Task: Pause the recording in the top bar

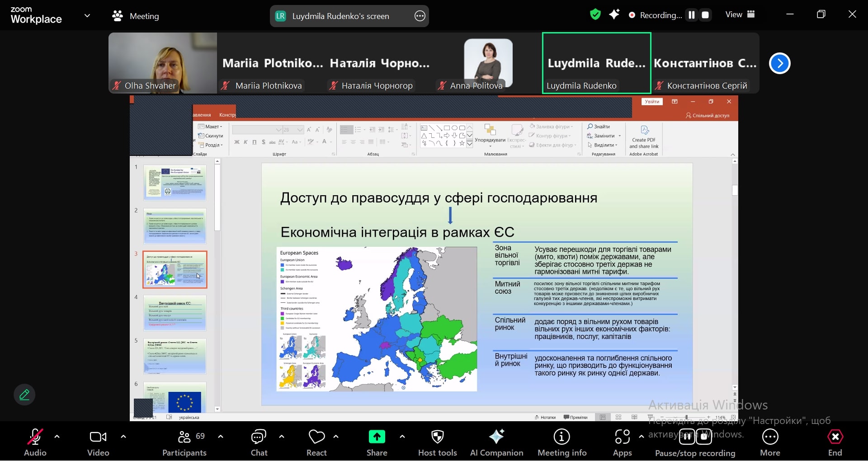Action: pos(691,15)
